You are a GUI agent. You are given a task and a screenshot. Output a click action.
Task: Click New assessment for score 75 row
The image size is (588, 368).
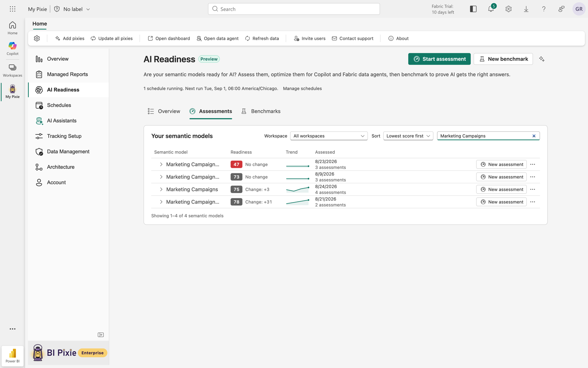tap(501, 190)
